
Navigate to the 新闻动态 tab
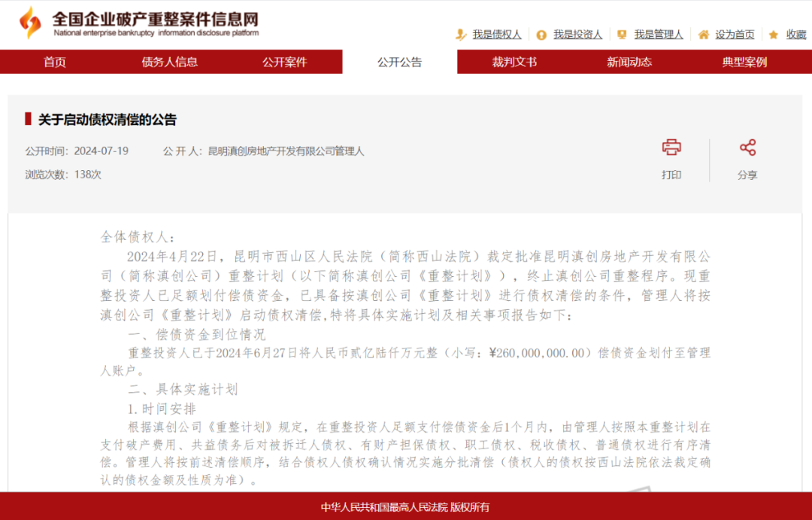pos(629,62)
